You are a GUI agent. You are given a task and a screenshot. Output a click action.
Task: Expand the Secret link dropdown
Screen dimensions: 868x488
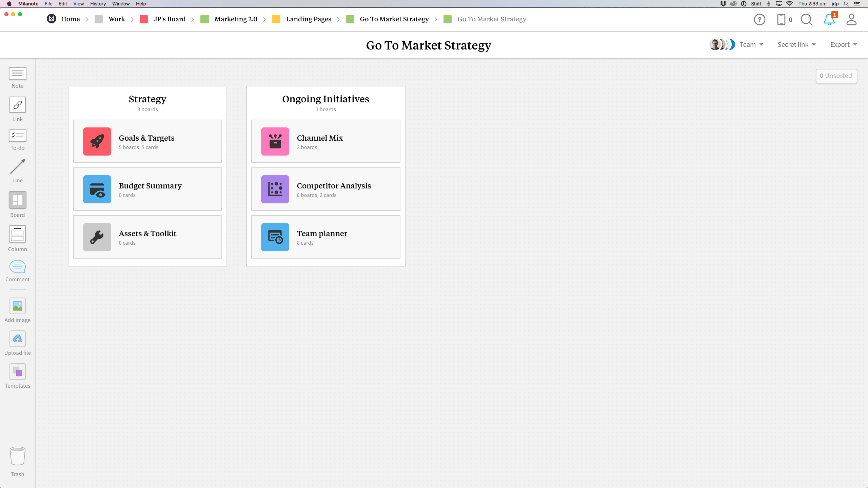(797, 44)
